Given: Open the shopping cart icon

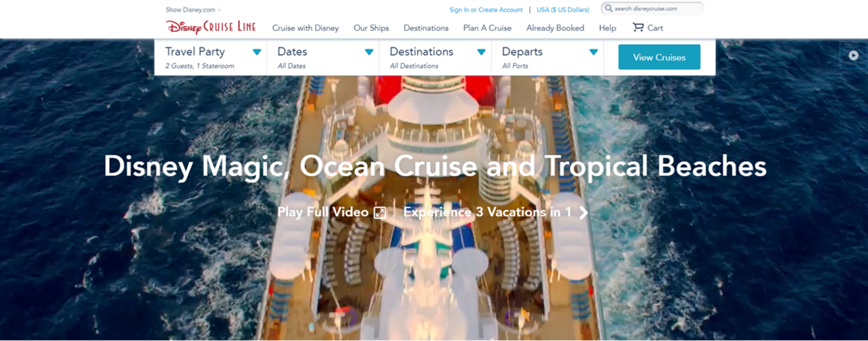Looking at the screenshot, I should [638, 27].
